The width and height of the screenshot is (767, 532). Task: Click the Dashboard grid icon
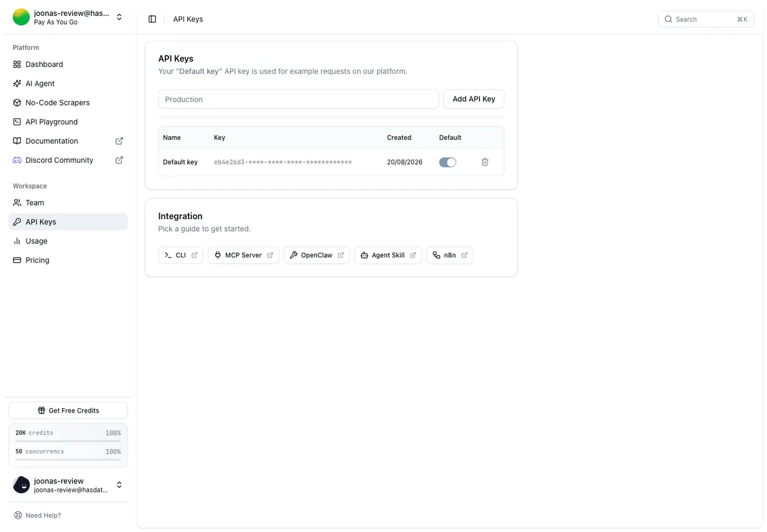pyautogui.click(x=17, y=65)
